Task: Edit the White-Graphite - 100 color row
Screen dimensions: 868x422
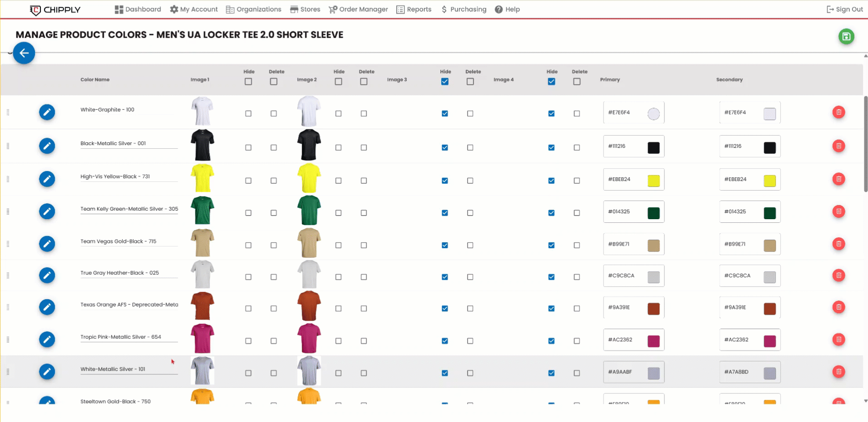Action: (x=47, y=112)
